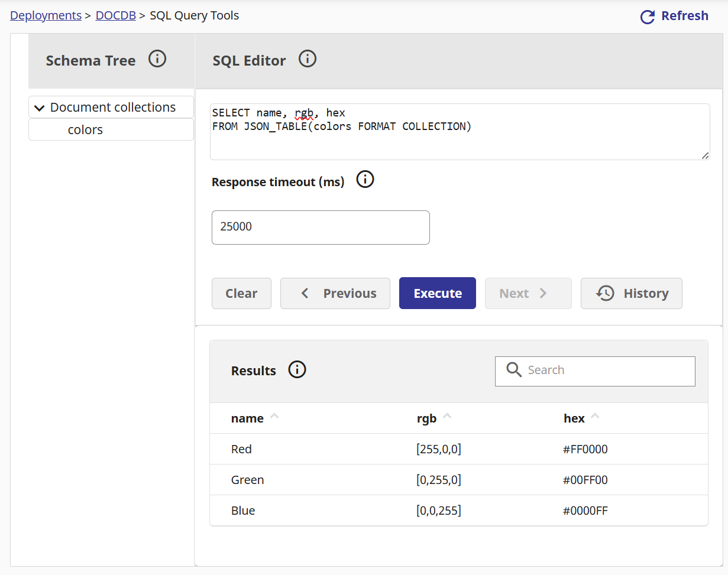
Task: Click the Refresh icon at top right
Action: coord(648,17)
